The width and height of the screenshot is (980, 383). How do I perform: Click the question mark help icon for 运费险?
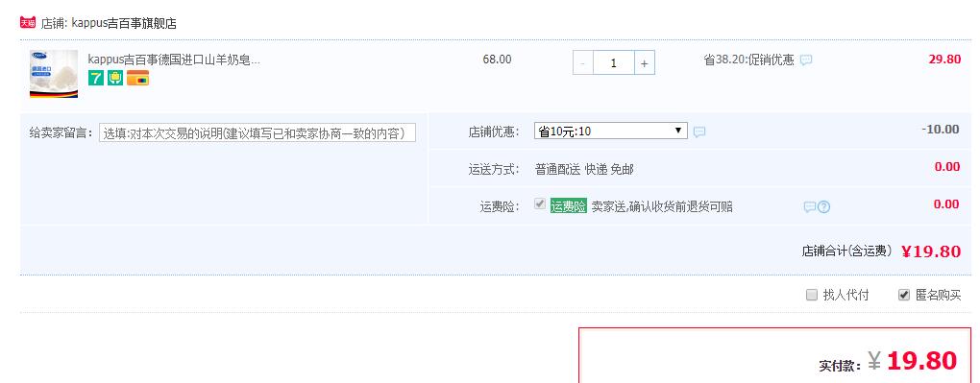click(823, 206)
